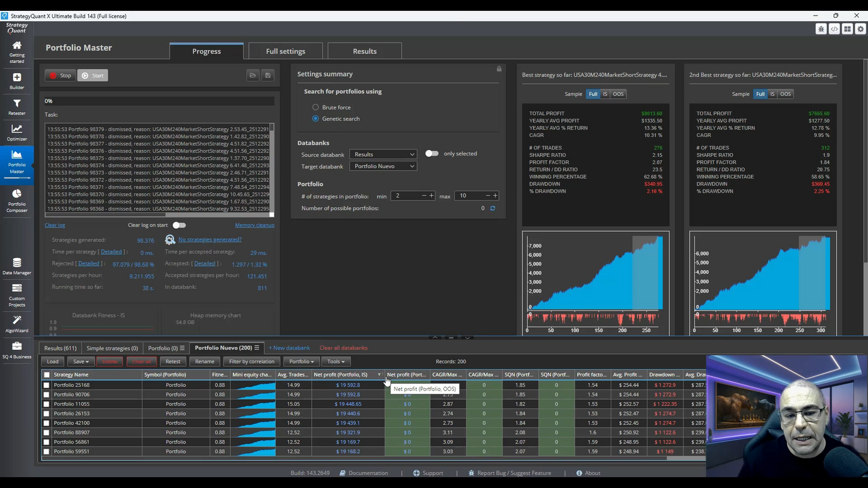Click the lock icon in Settings summary
Image resolution: width=868 pixels, height=488 pixels.
tap(499, 69)
